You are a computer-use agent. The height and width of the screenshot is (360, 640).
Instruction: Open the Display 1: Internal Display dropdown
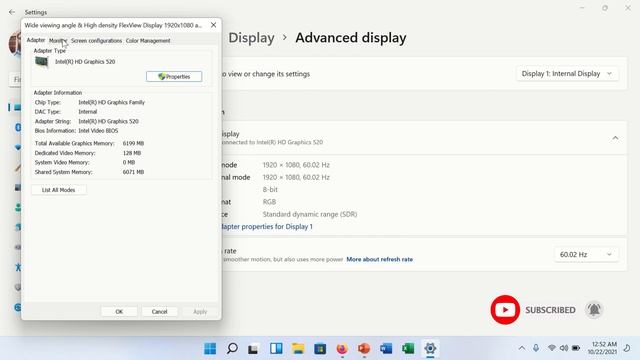[x=567, y=74]
